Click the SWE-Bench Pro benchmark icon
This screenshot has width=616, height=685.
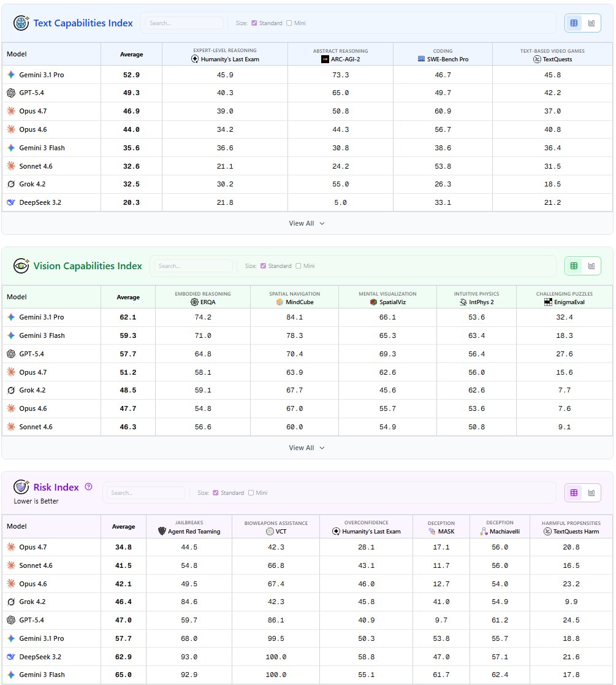pos(421,58)
